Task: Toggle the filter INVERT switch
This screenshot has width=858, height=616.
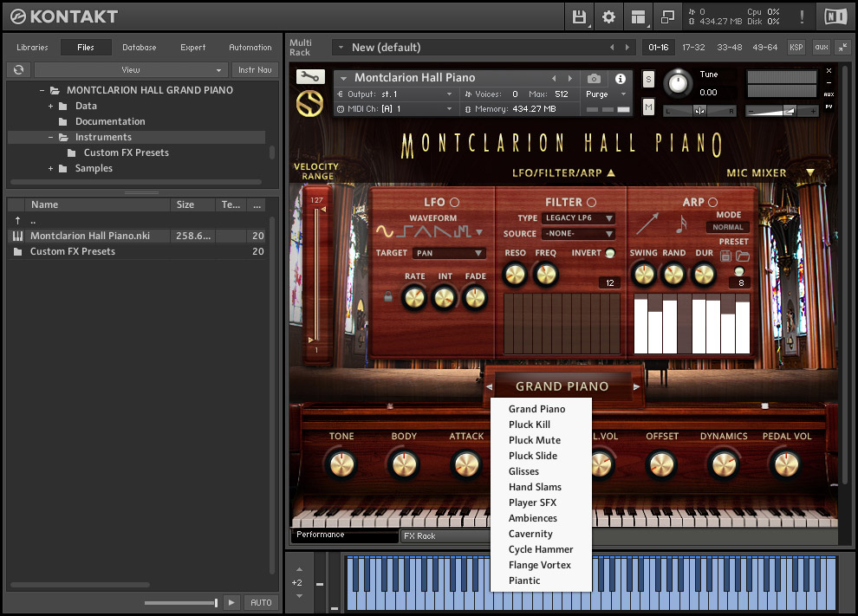Action: [609, 254]
